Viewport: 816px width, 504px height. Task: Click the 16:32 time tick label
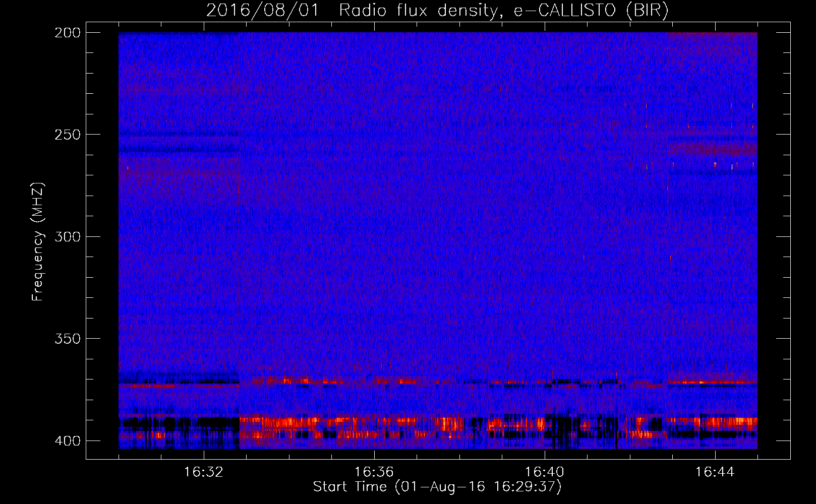(204, 472)
